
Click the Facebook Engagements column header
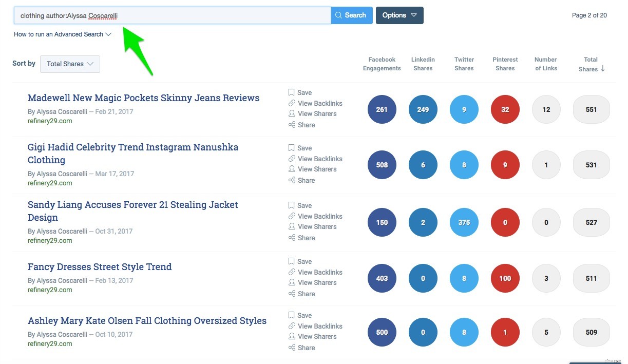382,64
